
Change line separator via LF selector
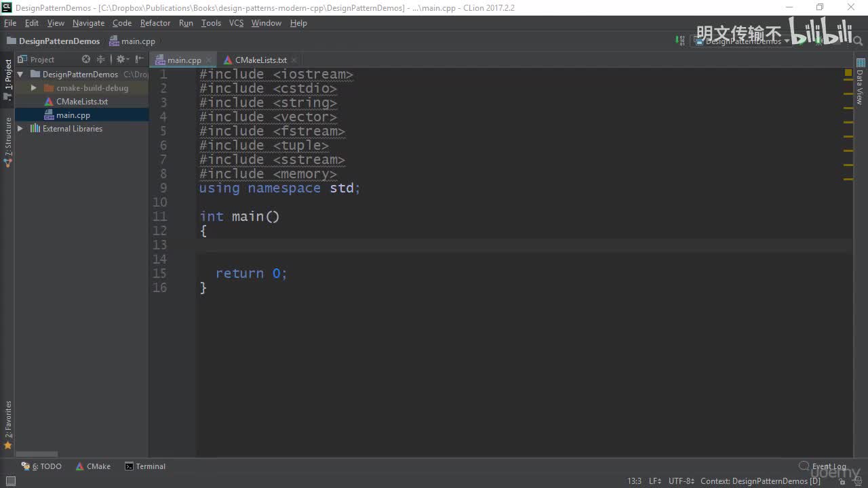click(x=655, y=481)
